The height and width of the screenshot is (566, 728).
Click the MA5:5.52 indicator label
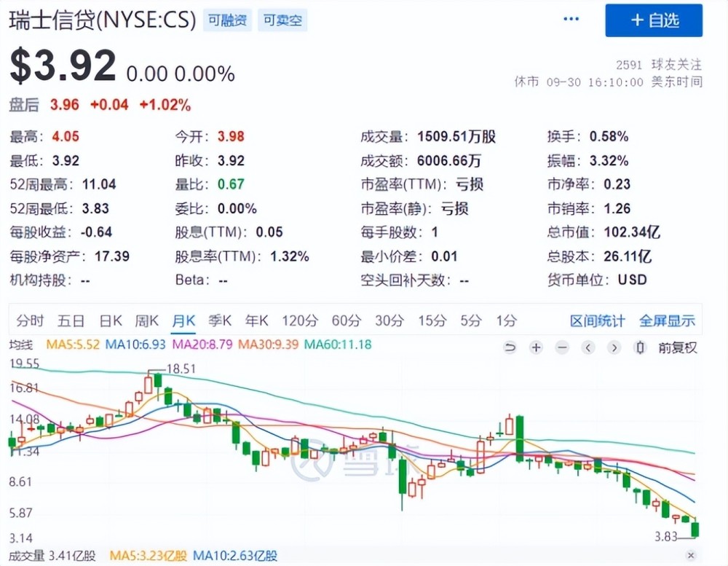(x=73, y=345)
